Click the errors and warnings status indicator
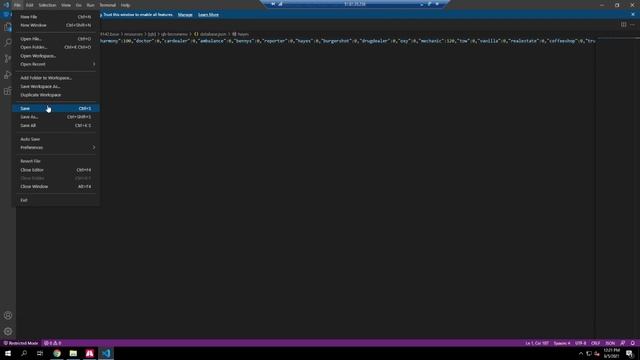This screenshot has height=360, width=640. pyautogui.click(x=53, y=343)
